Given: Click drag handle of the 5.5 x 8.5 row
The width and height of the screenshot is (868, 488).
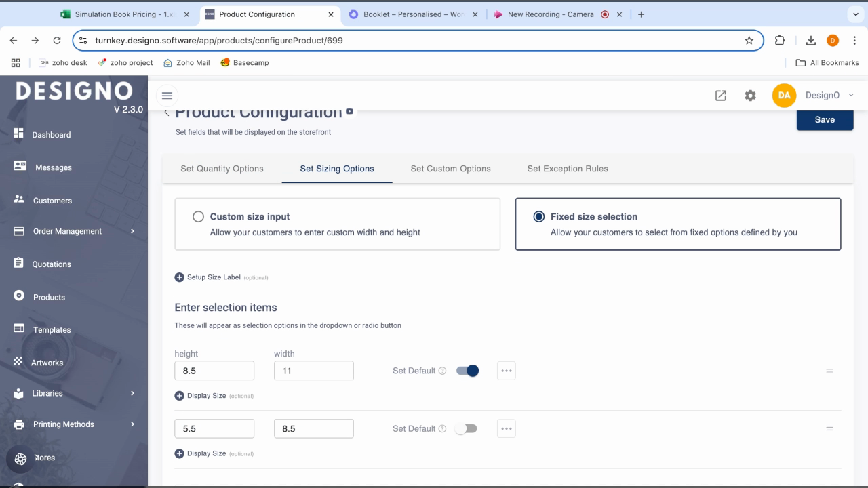Looking at the screenshot, I should (x=829, y=429).
